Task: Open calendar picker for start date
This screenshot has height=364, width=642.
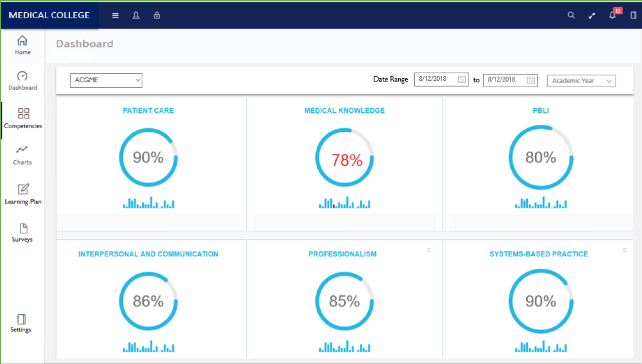Action: [462, 80]
